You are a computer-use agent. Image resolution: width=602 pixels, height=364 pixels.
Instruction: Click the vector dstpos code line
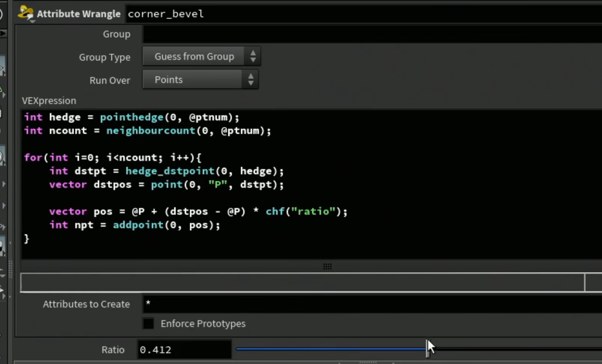point(167,184)
